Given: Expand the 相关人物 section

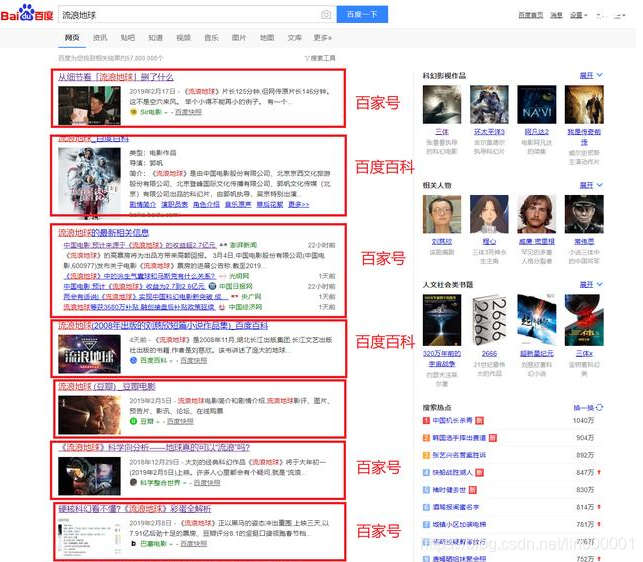Looking at the screenshot, I should 591,185.
